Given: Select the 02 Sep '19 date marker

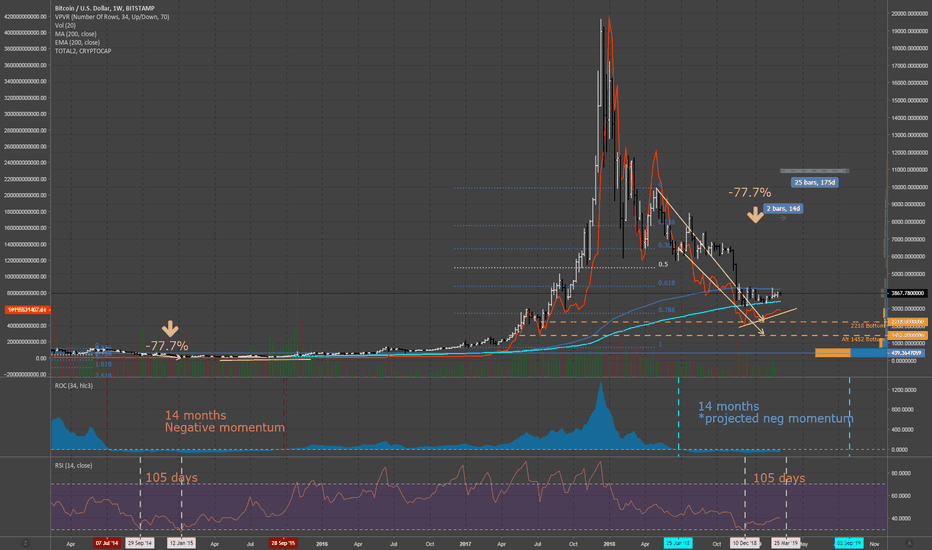Looking at the screenshot, I should click(849, 543).
